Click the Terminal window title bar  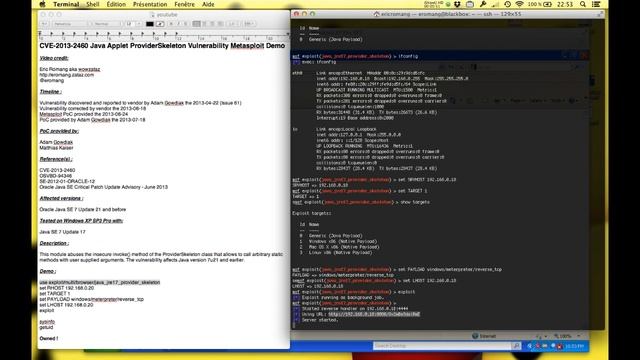(x=447, y=14)
